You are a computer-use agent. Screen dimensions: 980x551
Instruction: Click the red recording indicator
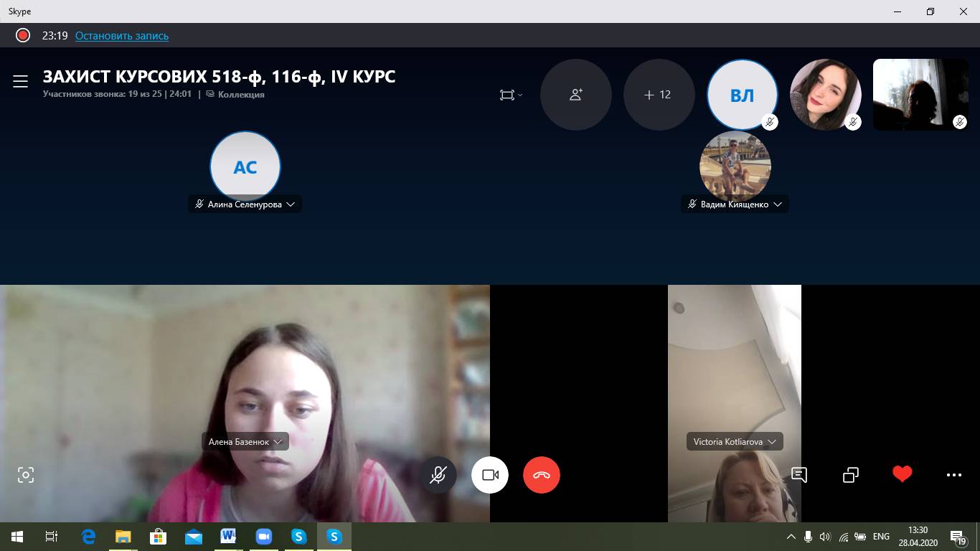coord(23,35)
